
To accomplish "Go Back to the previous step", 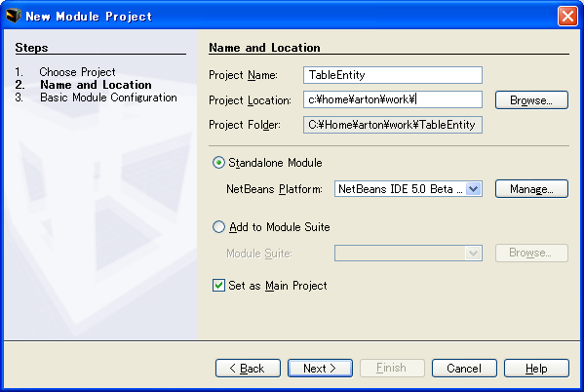I will 248,369.
